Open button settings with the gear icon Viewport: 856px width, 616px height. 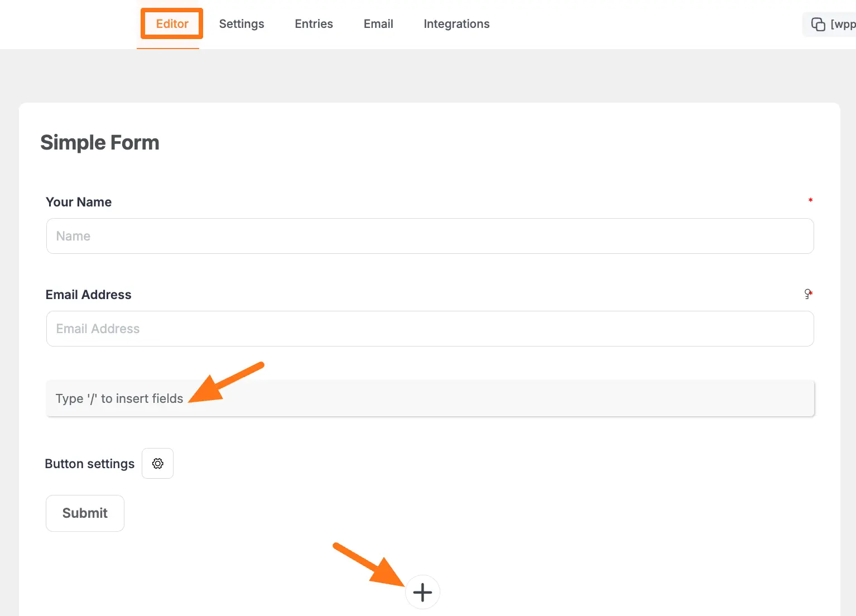pos(157,463)
